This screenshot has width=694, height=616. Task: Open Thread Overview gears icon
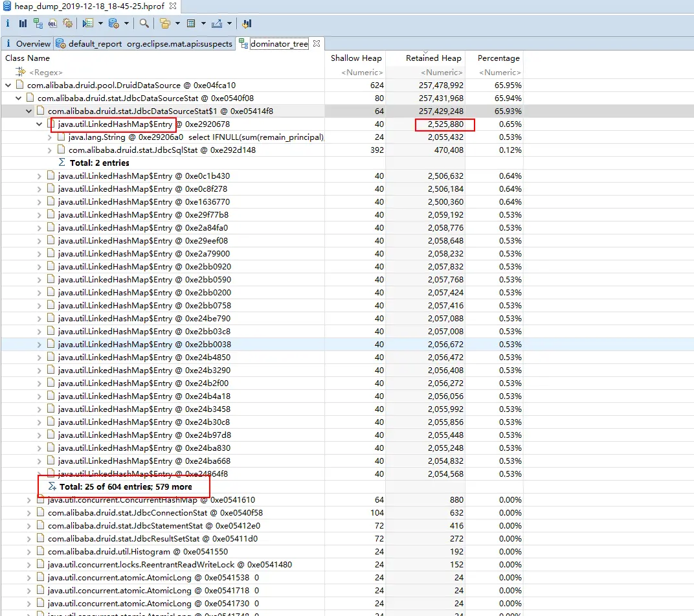pos(68,23)
